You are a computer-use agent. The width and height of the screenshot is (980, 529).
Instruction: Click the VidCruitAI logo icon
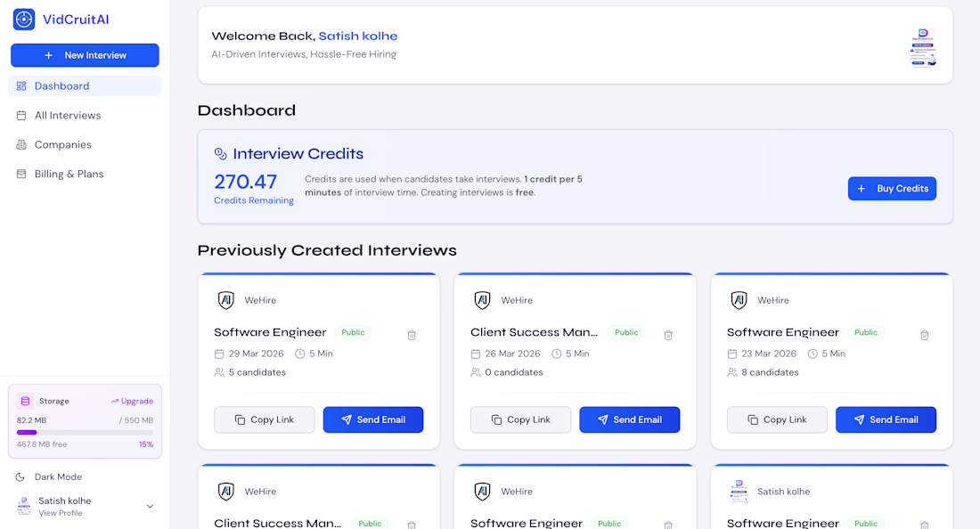click(x=24, y=20)
